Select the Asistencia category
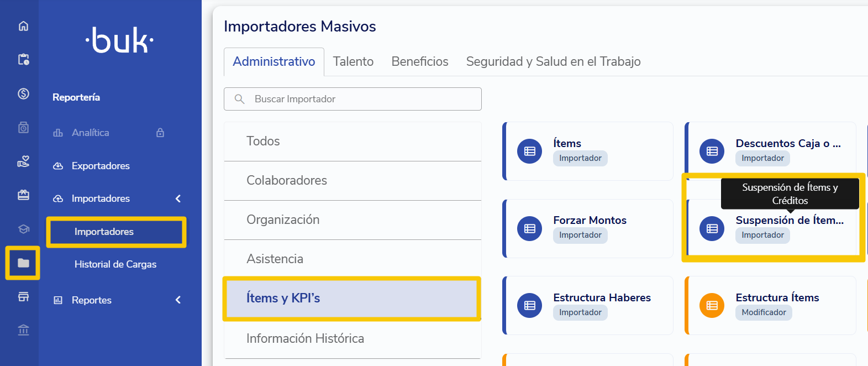 pos(353,259)
